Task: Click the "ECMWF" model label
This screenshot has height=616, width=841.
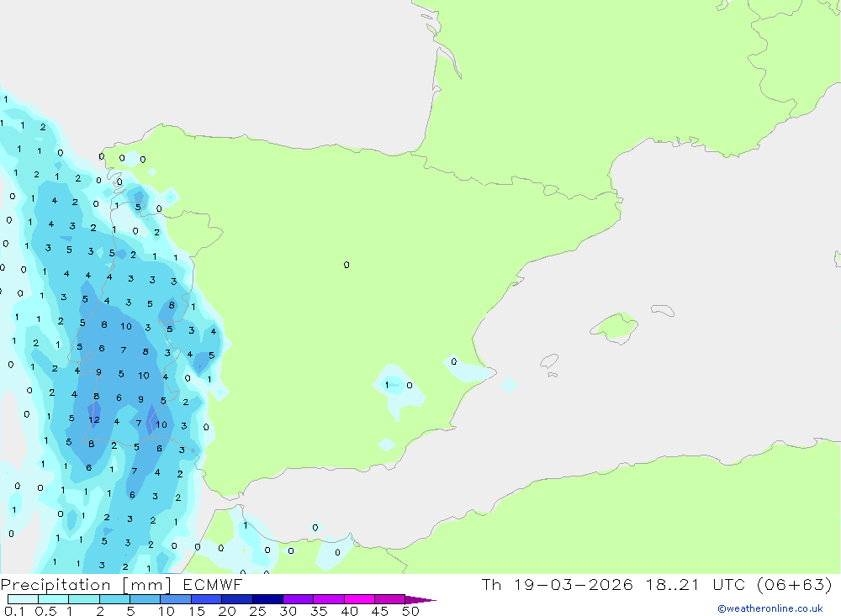Action: [213, 585]
